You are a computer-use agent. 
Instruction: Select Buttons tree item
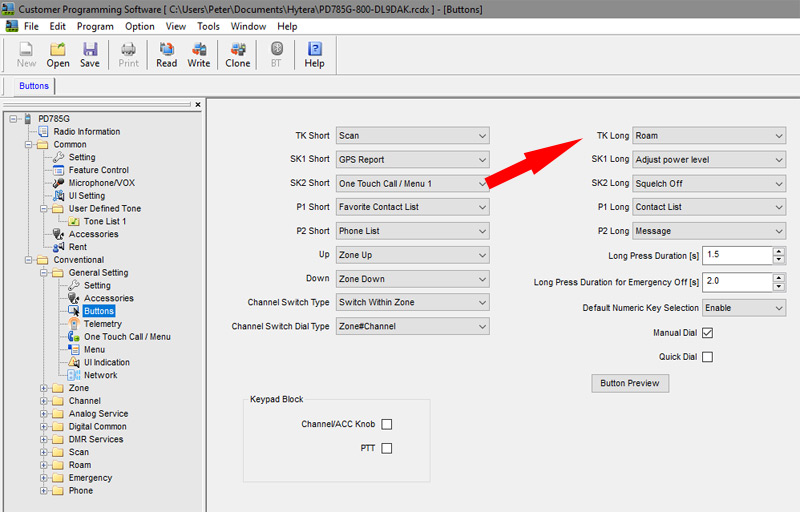[98, 311]
